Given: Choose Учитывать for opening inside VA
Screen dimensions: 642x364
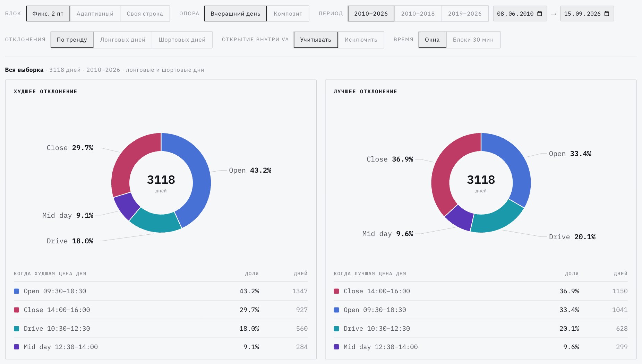Looking at the screenshot, I should point(316,40).
